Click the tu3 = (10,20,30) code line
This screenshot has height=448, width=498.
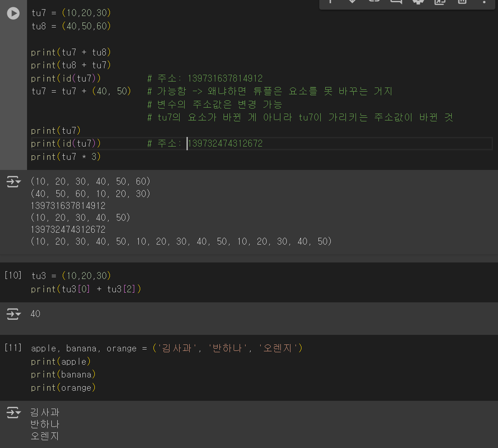(71, 276)
